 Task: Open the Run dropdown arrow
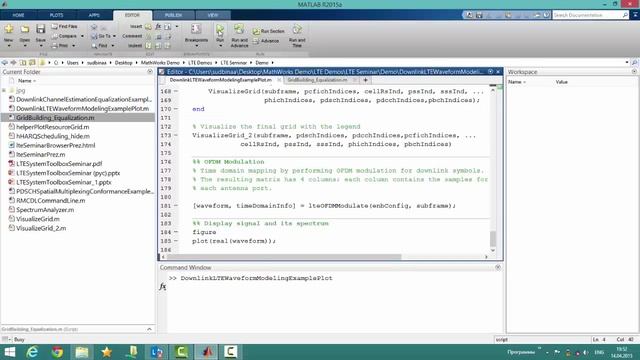click(220, 46)
